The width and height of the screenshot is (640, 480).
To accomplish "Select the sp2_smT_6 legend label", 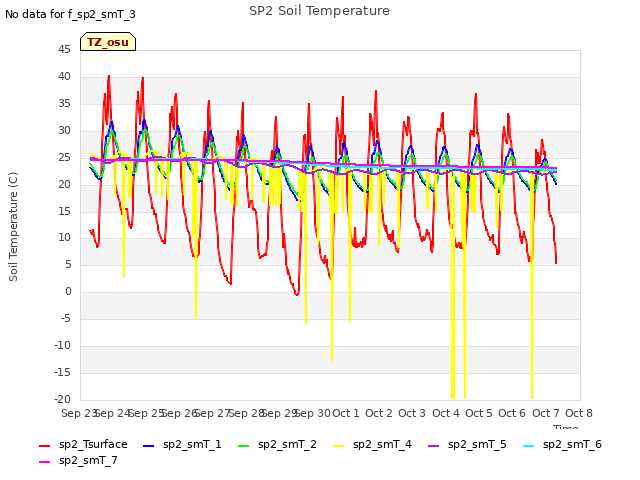I will tap(572, 444).
